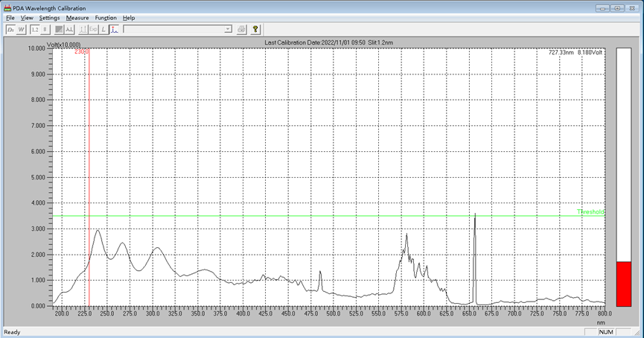Click the green Threshold line label
The image size is (644, 338).
590,212
